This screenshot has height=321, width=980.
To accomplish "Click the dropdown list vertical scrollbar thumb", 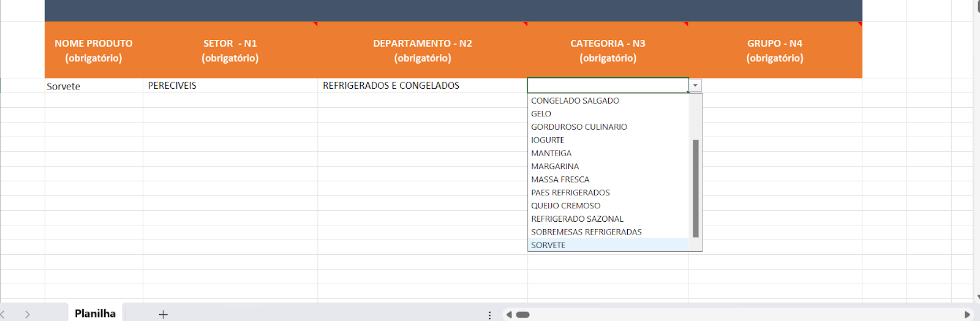I will pos(695,187).
